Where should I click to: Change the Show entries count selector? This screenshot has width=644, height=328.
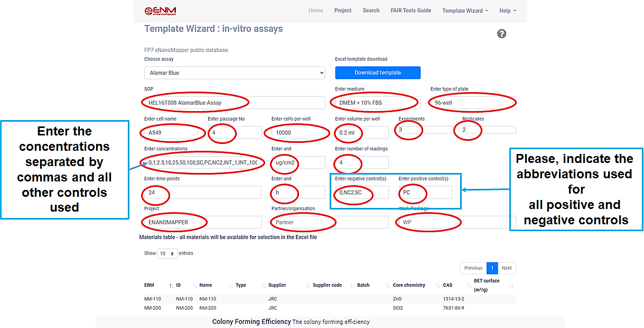(x=167, y=253)
